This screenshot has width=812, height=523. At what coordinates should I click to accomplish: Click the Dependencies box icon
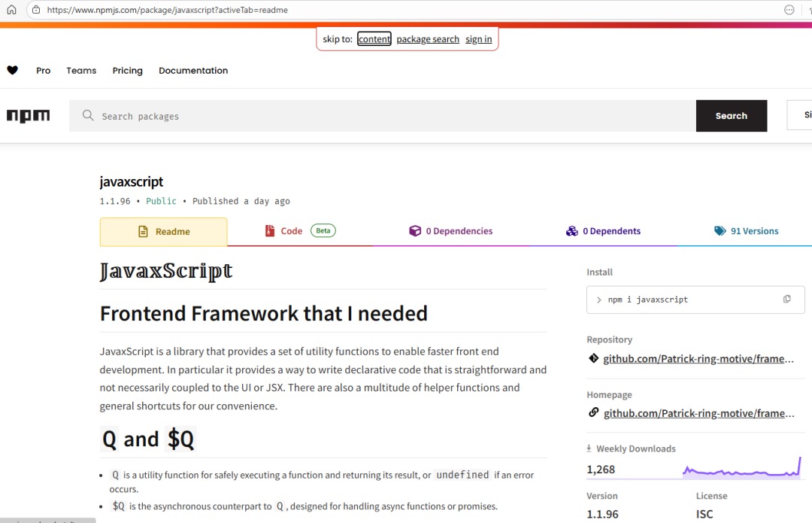tap(415, 231)
